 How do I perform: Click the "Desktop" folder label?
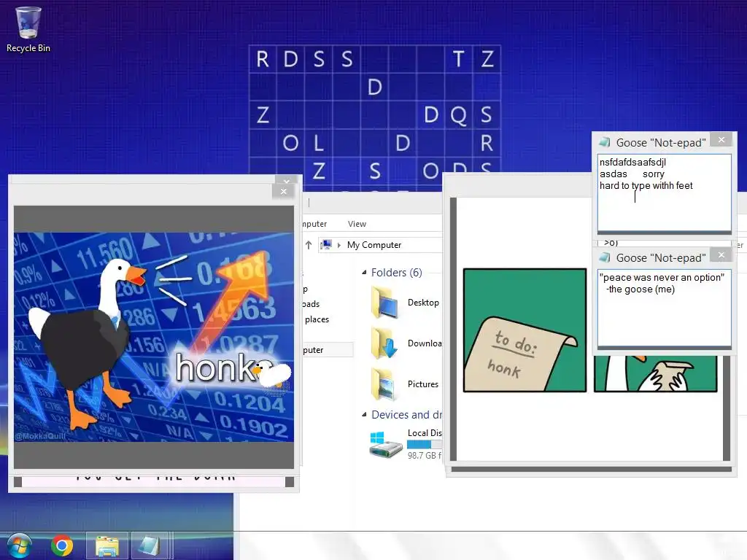(x=423, y=303)
